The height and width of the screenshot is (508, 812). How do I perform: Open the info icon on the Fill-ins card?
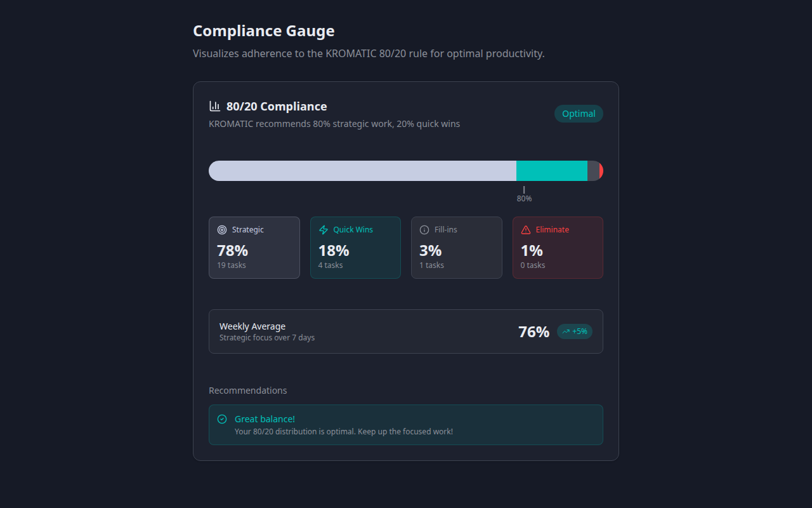(x=424, y=229)
